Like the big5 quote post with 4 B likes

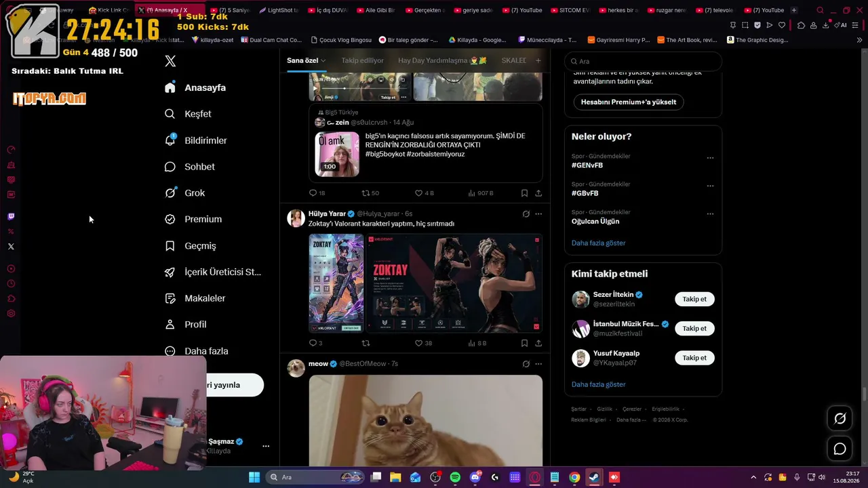click(x=419, y=193)
